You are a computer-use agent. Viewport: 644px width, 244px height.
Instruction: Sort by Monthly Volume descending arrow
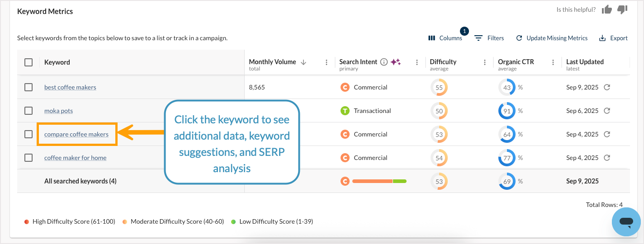coord(303,62)
